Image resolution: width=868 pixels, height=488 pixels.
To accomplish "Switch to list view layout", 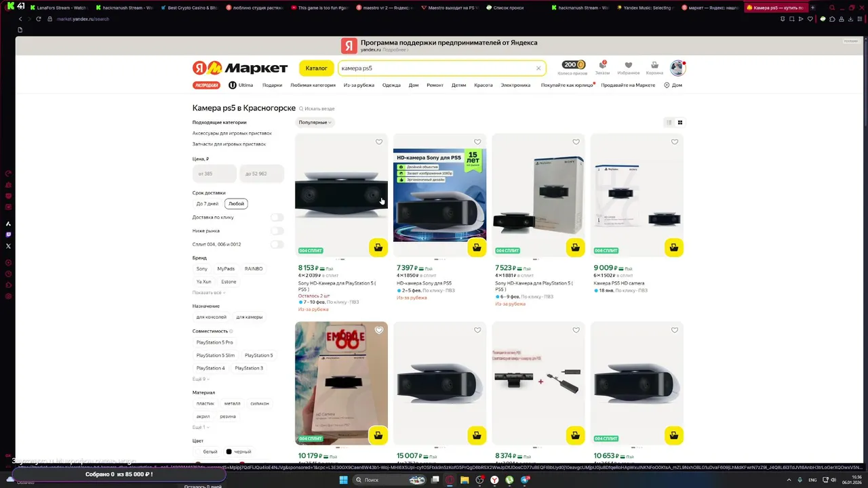I will [x=669, y=123].
